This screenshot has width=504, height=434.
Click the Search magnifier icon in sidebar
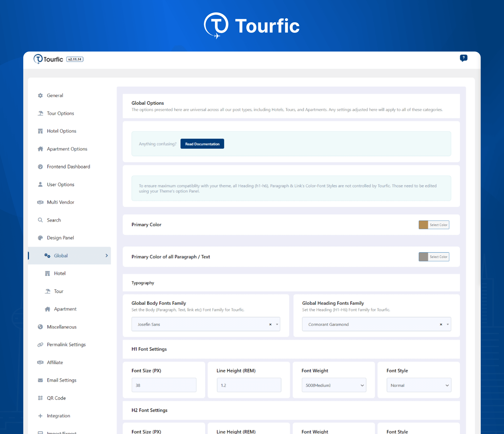[x=40, y=220]
